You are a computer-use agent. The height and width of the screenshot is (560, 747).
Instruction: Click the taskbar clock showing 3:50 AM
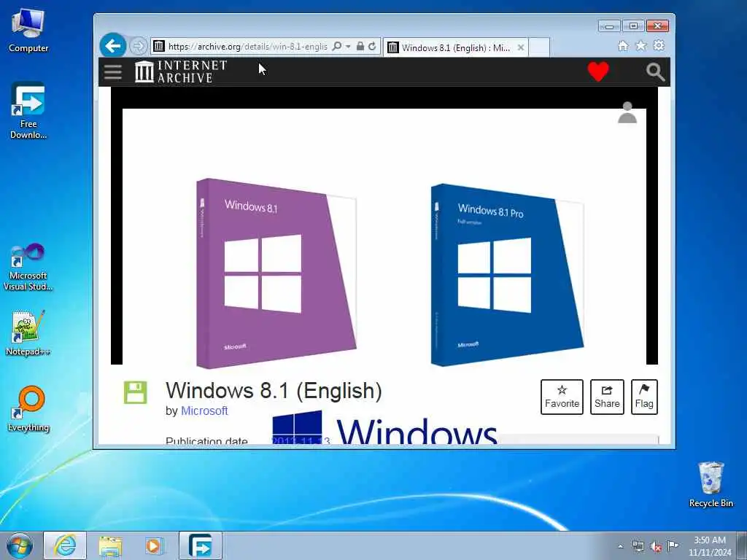coord(709,546)
